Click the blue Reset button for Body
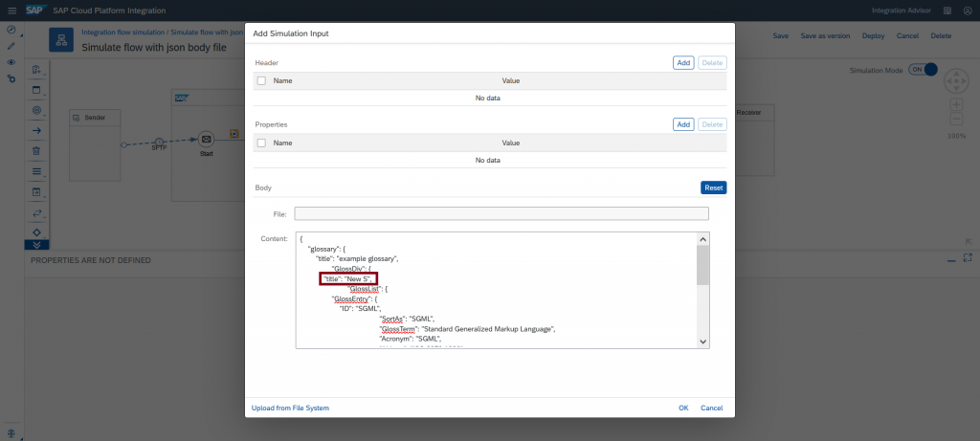Screen dimensions: 980x441 [x=713, y=187]
